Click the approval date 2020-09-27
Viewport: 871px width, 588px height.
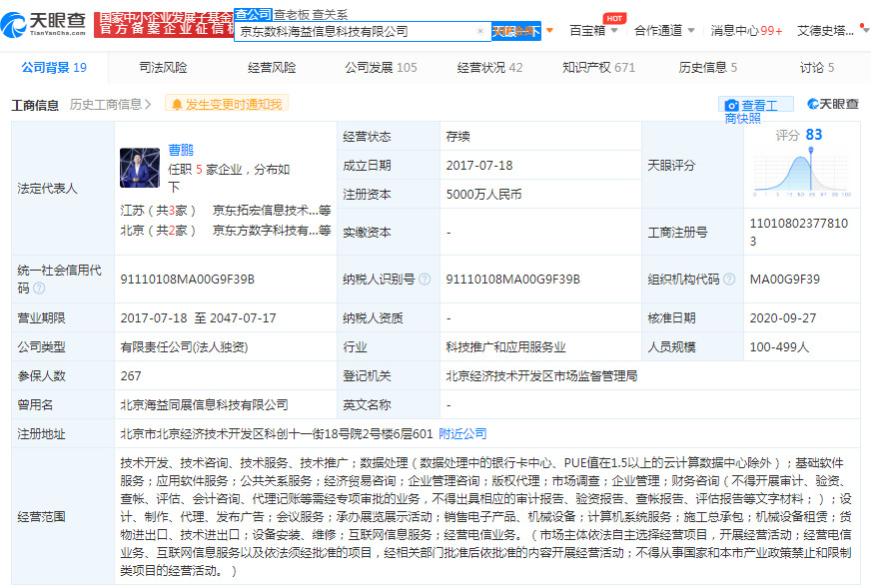[783, 318]
